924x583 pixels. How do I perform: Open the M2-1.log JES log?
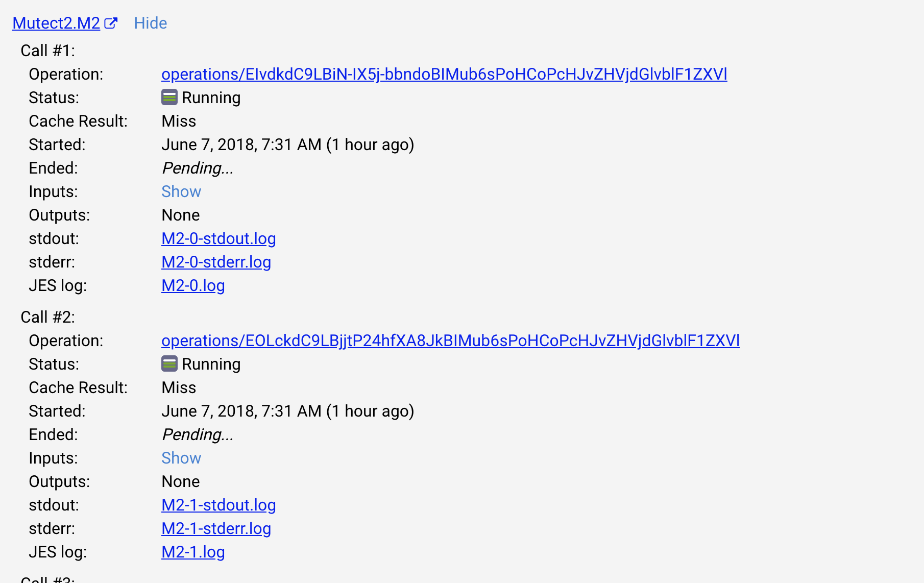193,552
